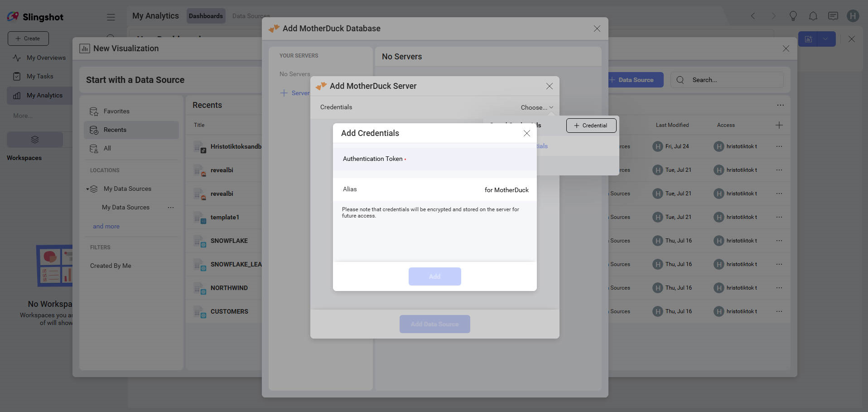Go forward with the right arrow
This screenshot has width=868, height=412.
pyautogui.click(x=773, y=16)
